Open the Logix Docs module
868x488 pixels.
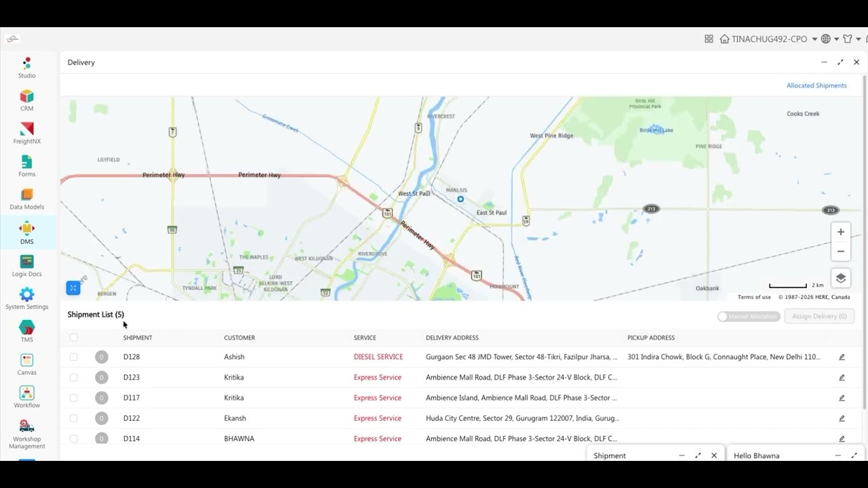pyautogui.click(x=26, y=266)
